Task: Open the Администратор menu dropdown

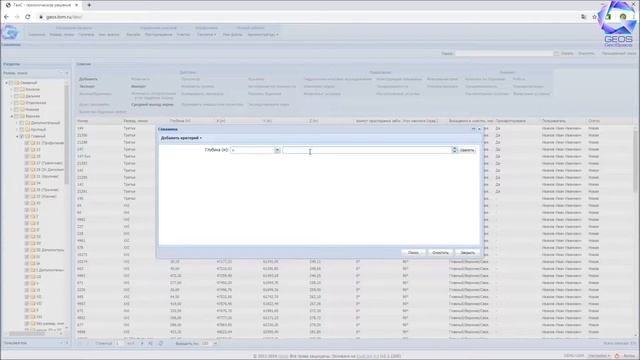Action: [x=263, y=35]
